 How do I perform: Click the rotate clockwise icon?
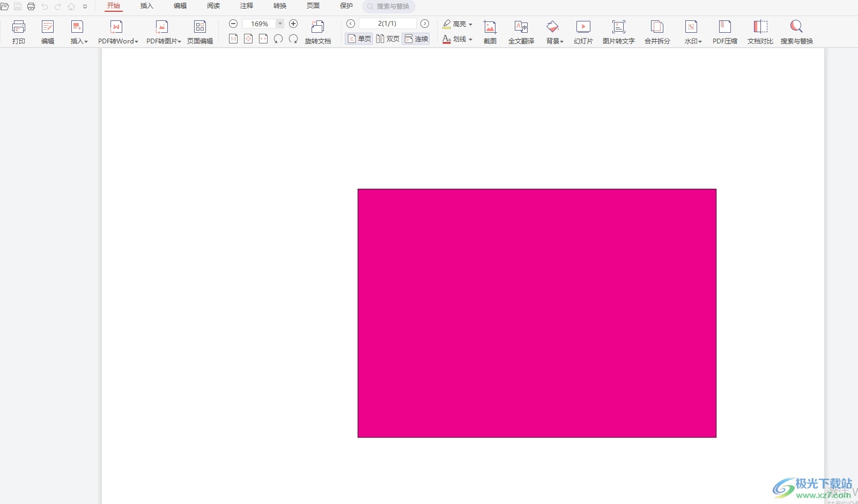point(293,39)
